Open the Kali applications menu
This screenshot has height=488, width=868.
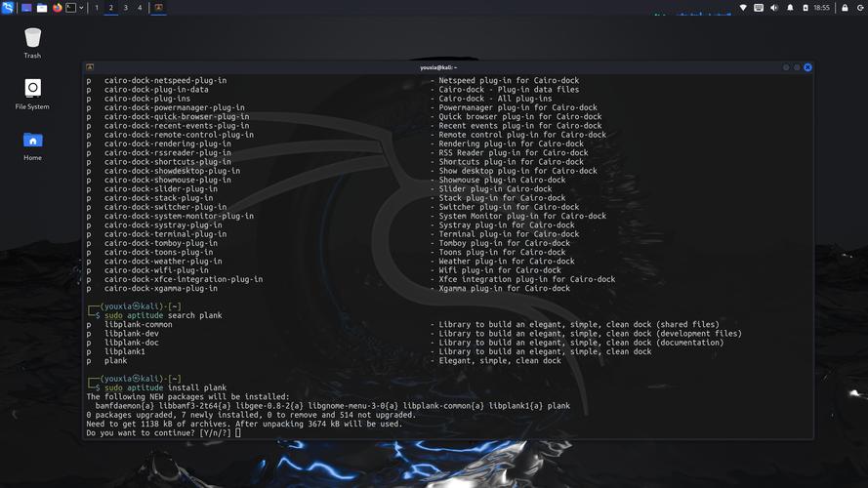(7, 8)
